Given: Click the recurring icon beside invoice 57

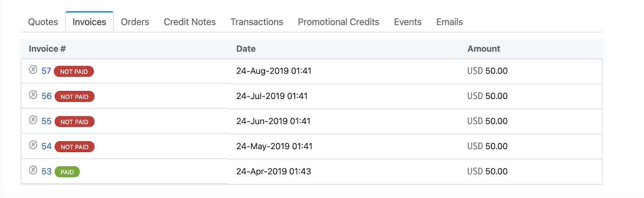Looking at the screenshot, I should [x=33, y=70].
